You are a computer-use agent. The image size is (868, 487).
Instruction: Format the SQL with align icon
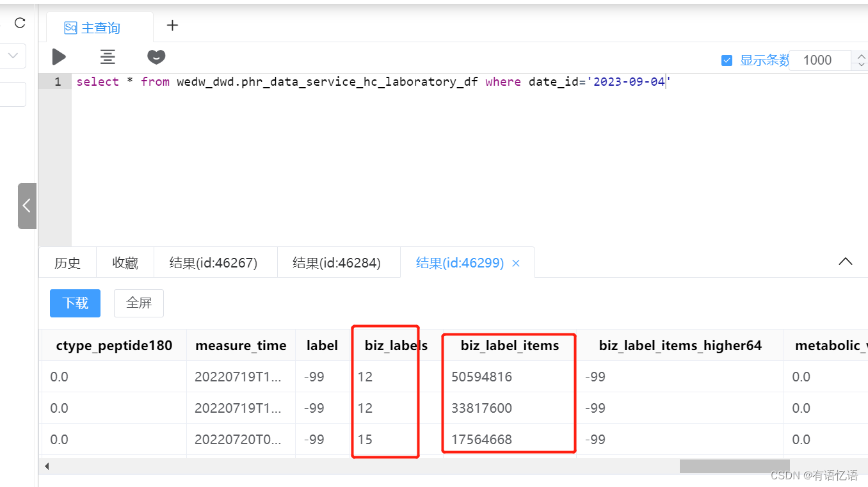(108, 57)
